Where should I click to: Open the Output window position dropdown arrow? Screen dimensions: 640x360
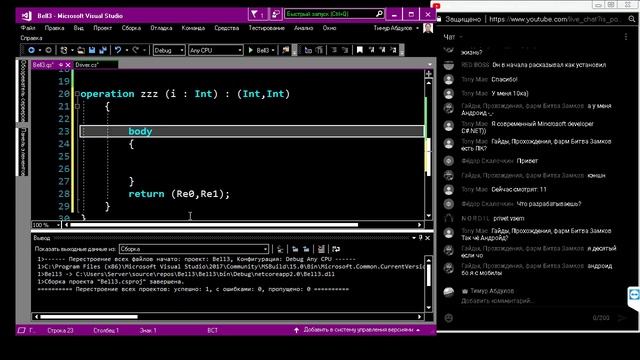414,238
